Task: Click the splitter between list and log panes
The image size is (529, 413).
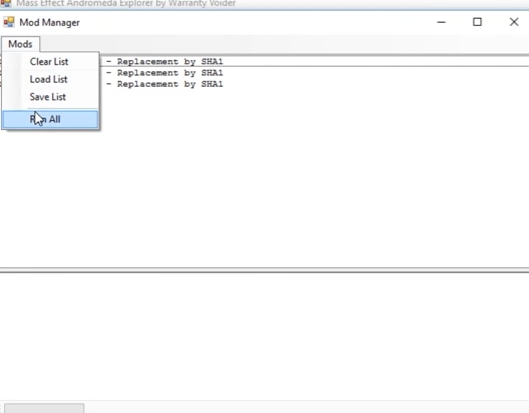Action: pyautogui.click(x=264, y=270)
